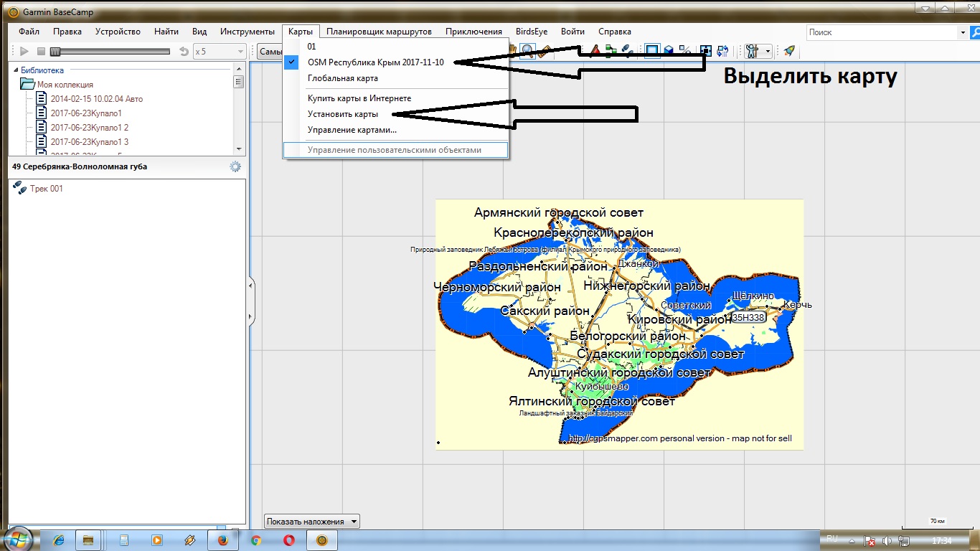Click the volume icon in system tray

[x=887, y=540]
